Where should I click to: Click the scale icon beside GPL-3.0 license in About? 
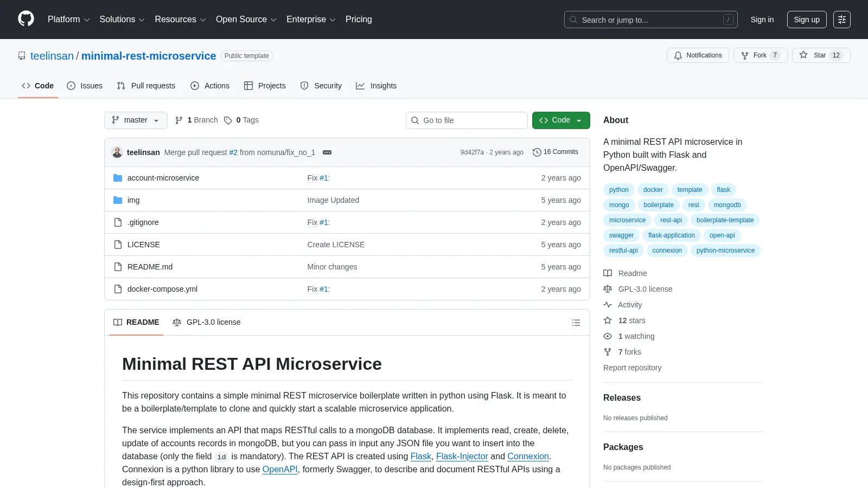tap(608, 289)
